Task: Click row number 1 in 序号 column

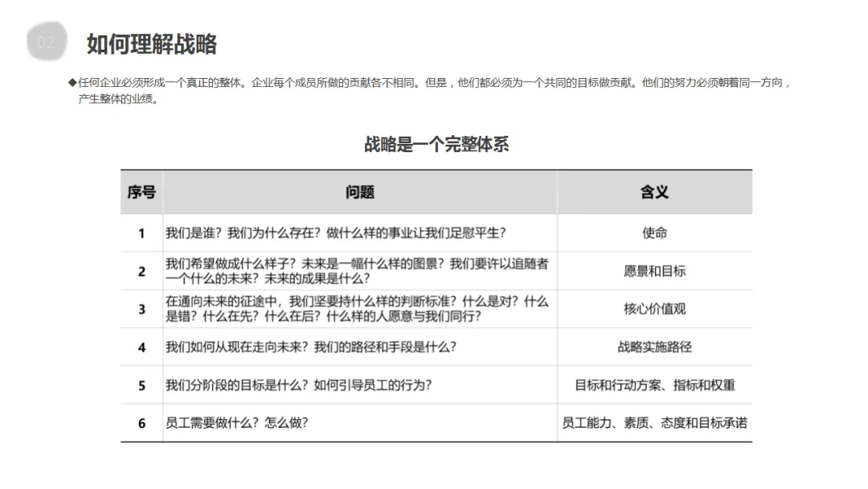Action: click(x=141, y=234)
